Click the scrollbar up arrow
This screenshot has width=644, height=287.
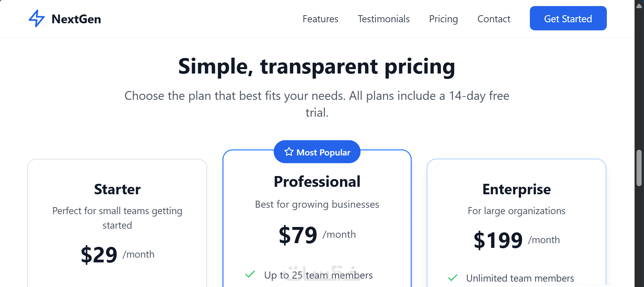[639, 6]
